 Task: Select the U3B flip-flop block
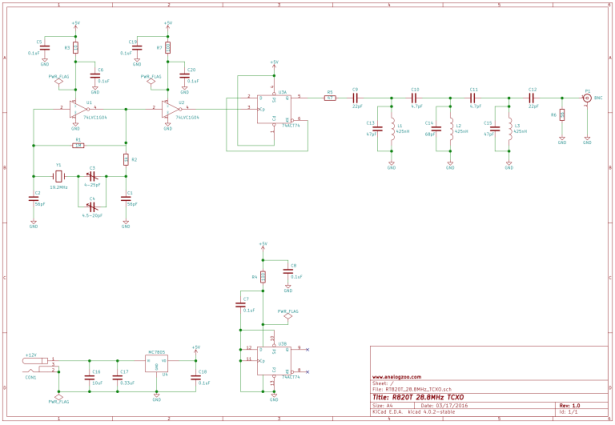coord(274,360)
